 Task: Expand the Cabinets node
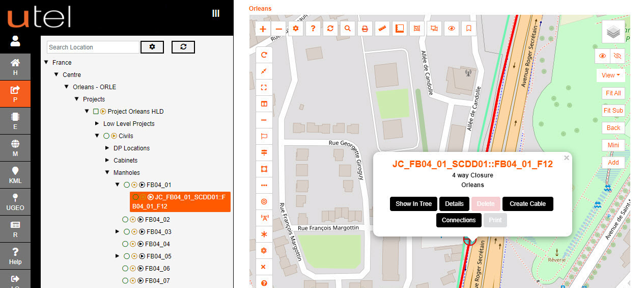pos(107,161)
